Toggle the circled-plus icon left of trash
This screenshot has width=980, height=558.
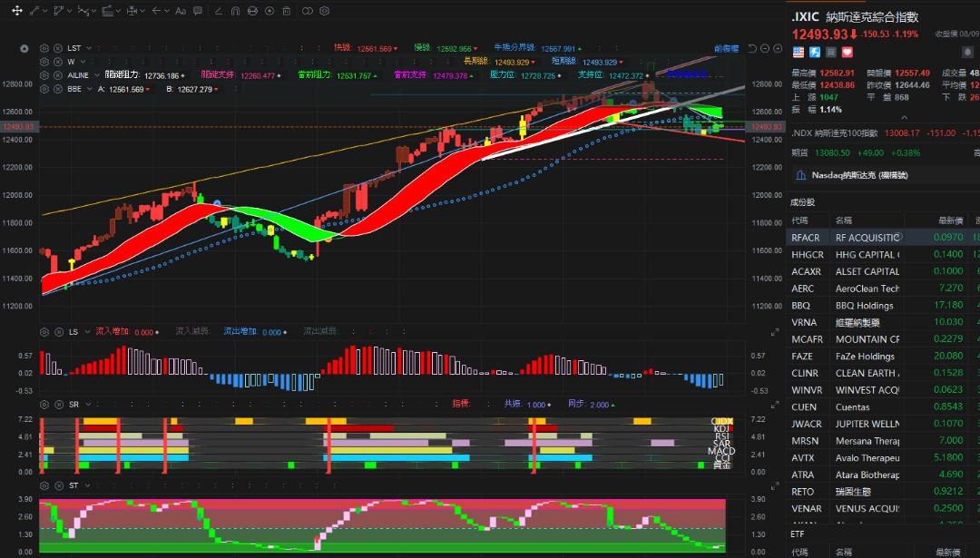tap(269, 11)
